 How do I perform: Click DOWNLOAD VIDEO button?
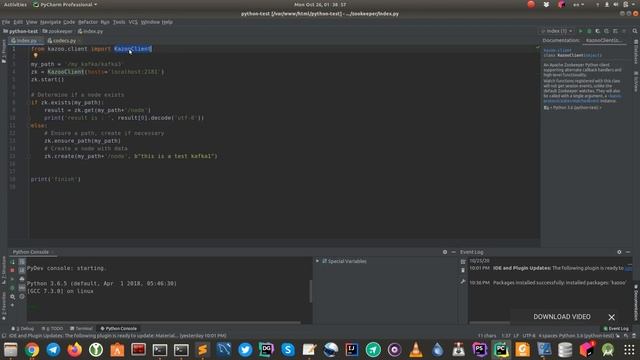coord(562,317)
